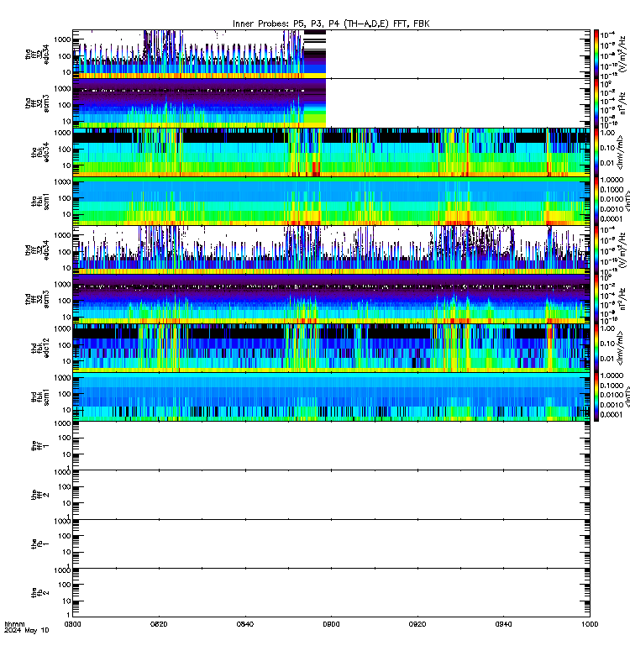Screen dimensions: 630x672
Task: Click the 0940 time axis label
Action: point(503,624)
